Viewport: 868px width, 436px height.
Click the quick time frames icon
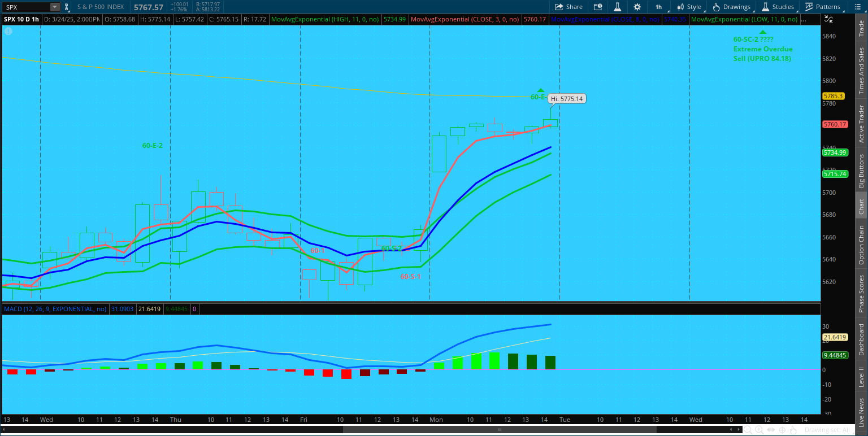click(597, 7)
